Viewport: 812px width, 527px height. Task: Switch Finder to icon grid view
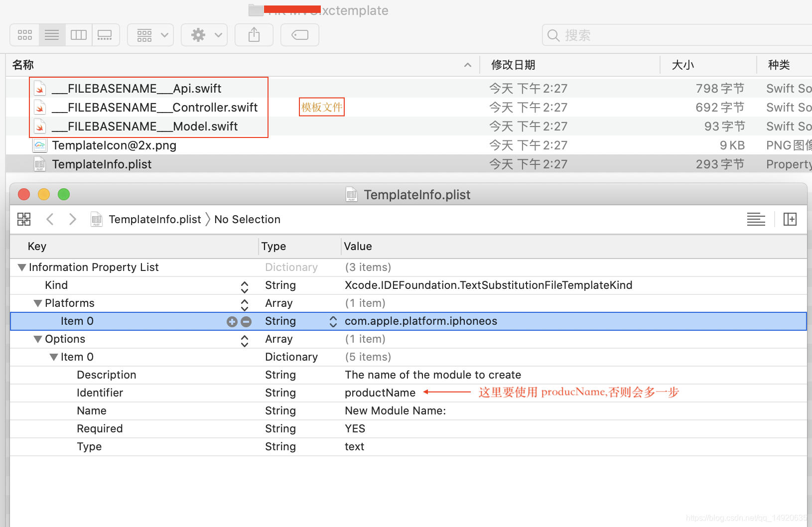click(24, 35)
